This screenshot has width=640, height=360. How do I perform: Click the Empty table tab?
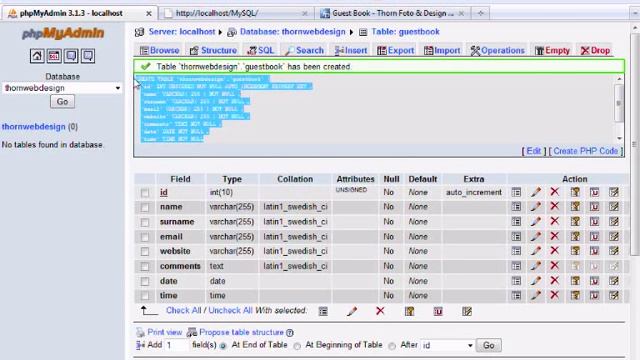pos(552,50)
